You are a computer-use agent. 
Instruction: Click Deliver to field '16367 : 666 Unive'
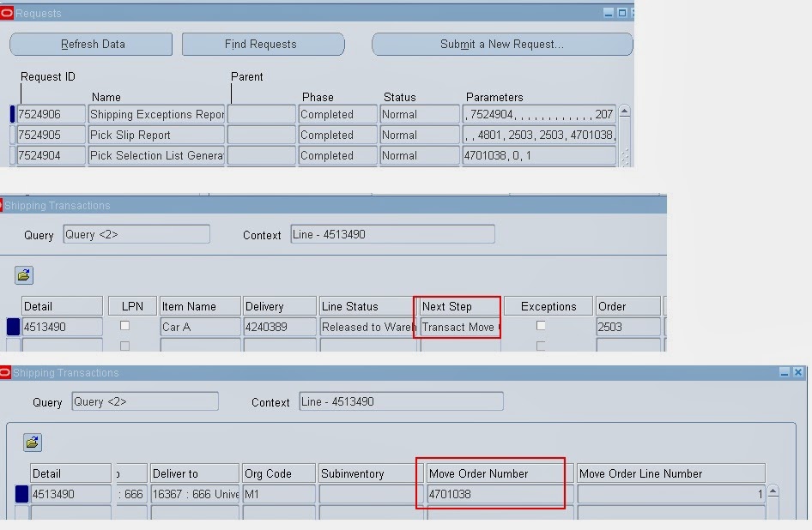point(195,494)
